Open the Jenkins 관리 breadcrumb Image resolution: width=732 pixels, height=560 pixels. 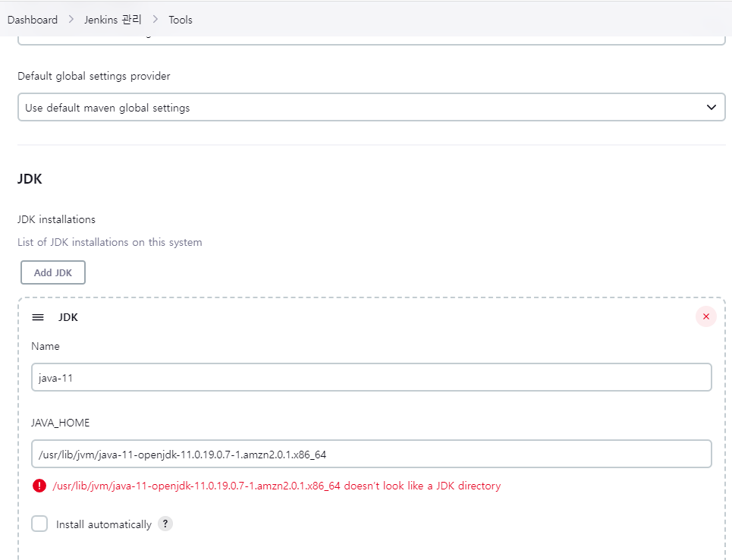click(112, 20)
